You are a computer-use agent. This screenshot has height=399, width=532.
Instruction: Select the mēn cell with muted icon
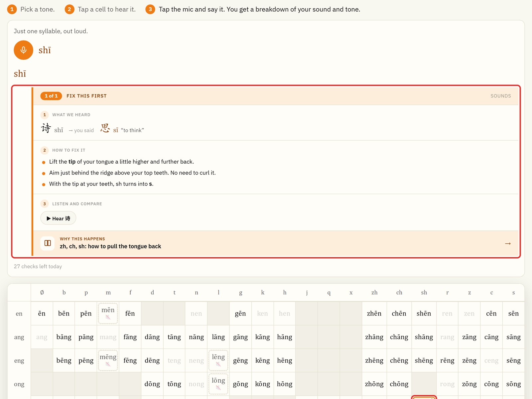pos(108,313)
